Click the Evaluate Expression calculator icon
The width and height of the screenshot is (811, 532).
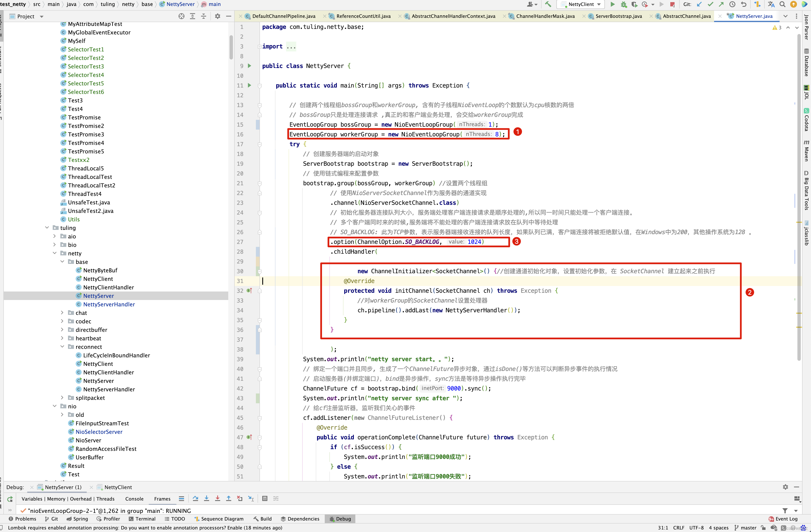(x=265, y=499)
